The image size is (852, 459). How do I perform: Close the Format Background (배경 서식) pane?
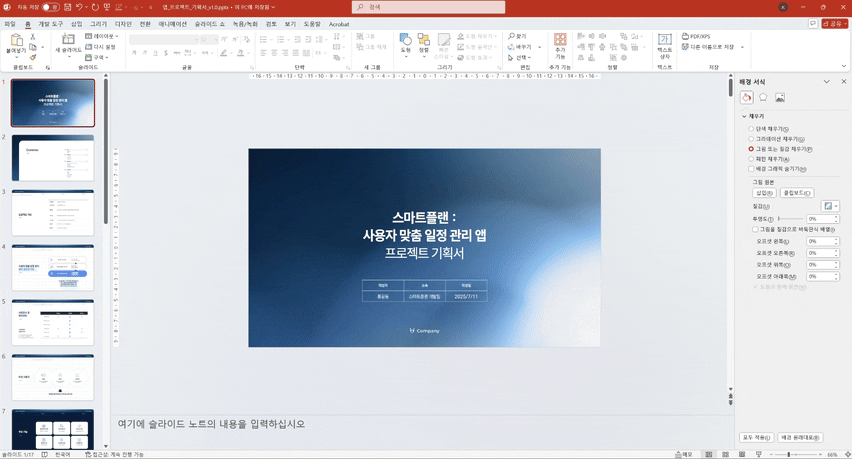coord(844,81)
